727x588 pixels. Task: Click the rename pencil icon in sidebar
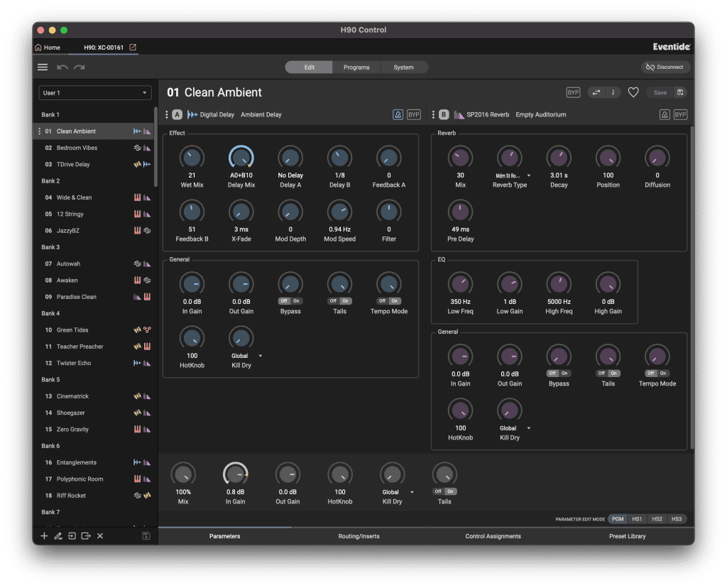coord(58,535)
